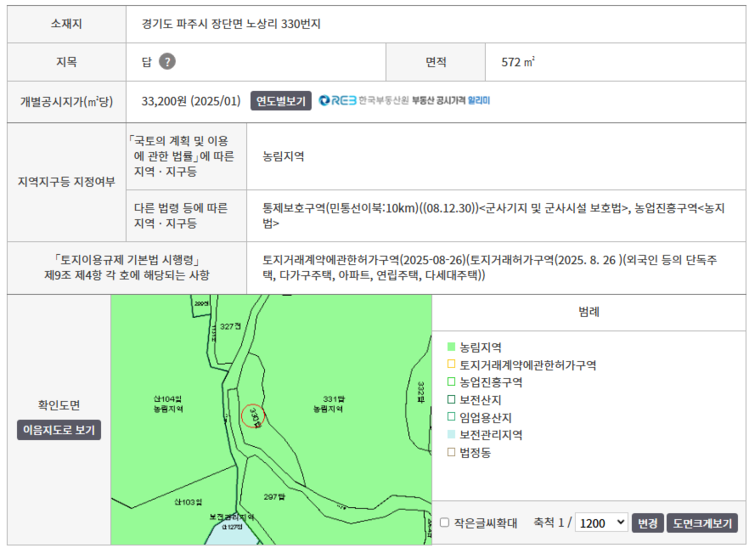Select parcel 산104임 on the map
This screenshot has width=749, height=548.
[x=168, y=399]
